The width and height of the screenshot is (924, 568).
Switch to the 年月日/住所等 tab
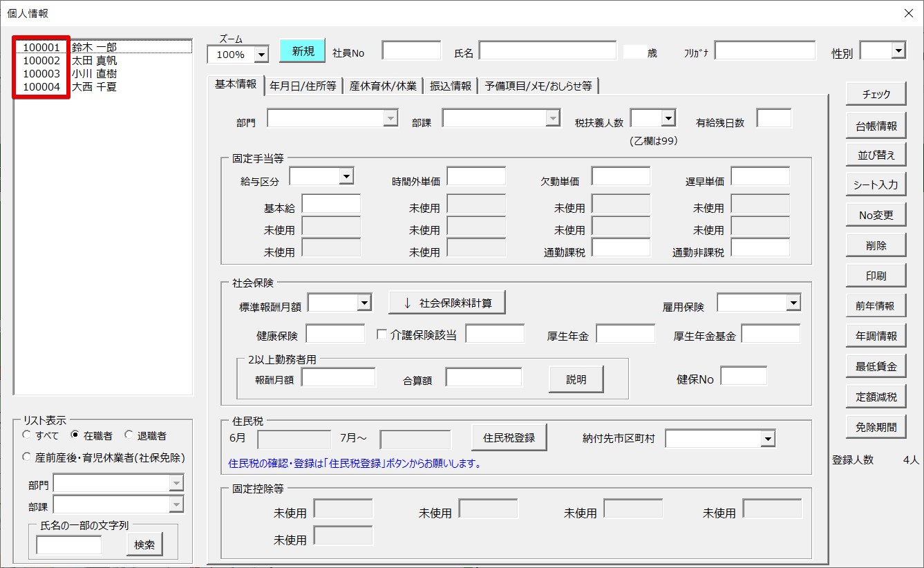(303, 86)
